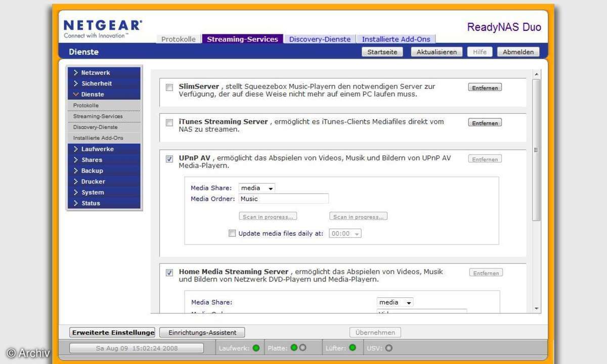Click the Dienste page heading
The height and width of the screenshot is (364, 607).
tap(83, 52)
